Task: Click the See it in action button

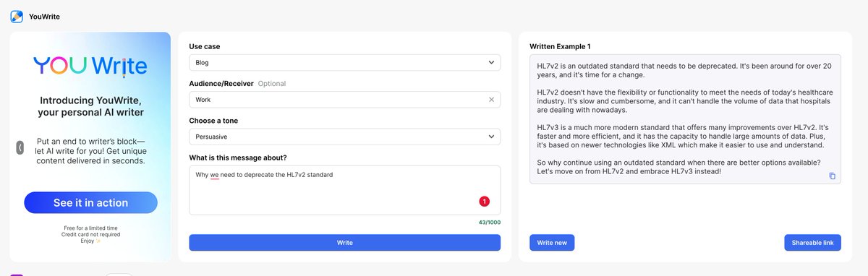Action: click(x=90, y=203)
